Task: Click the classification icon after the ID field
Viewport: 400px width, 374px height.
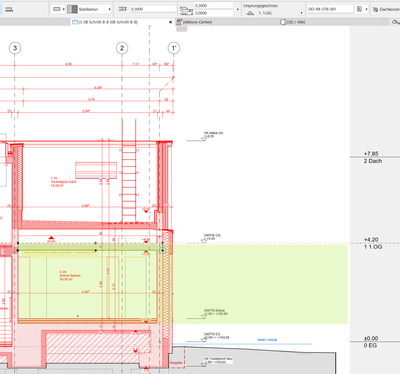Action: tap(359, 9)
